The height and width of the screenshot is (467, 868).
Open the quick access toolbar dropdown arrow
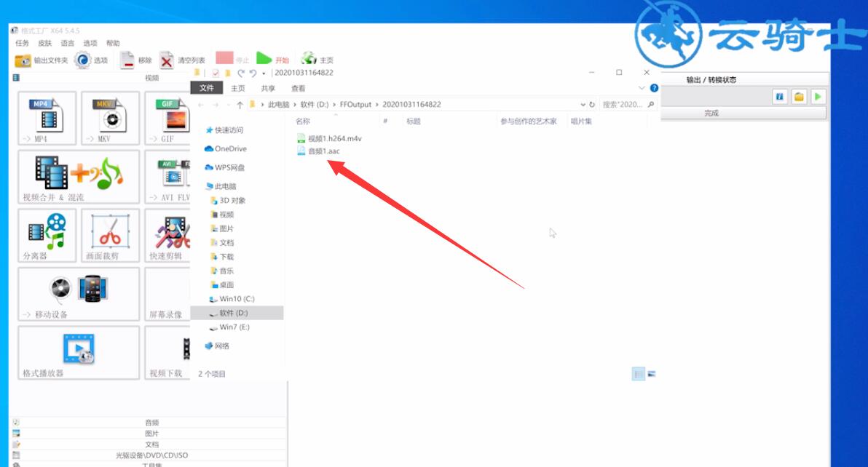point(264,73)
